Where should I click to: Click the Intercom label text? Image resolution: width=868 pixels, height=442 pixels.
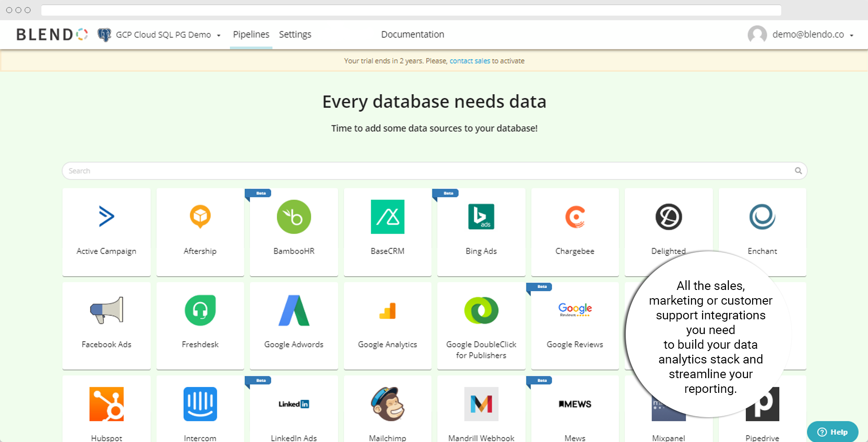pos(200,438)
